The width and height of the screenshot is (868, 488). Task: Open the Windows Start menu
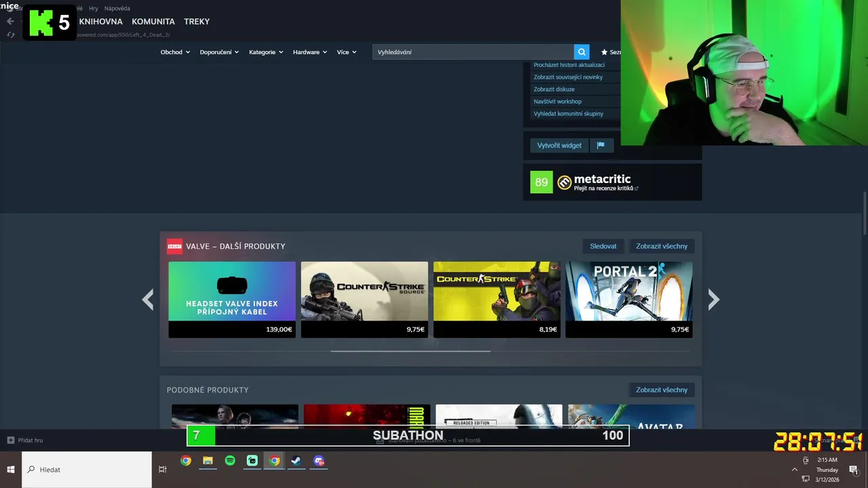[11, 469]
